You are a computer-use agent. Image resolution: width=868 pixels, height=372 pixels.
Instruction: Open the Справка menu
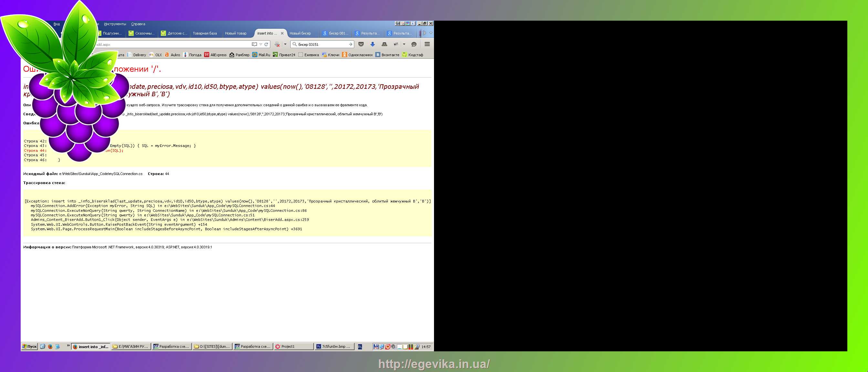tap(138, 24)
